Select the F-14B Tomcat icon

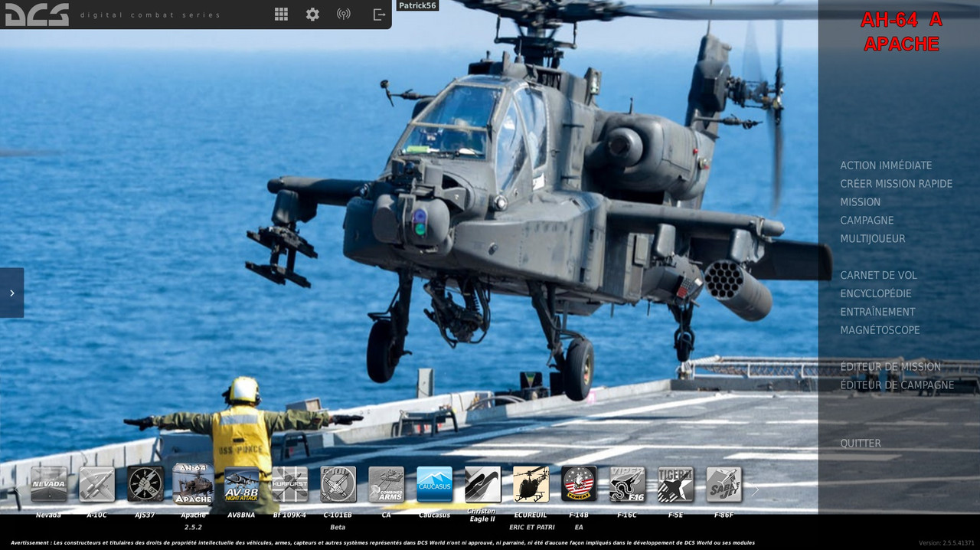pyautogui.click(x=580, y=484)
